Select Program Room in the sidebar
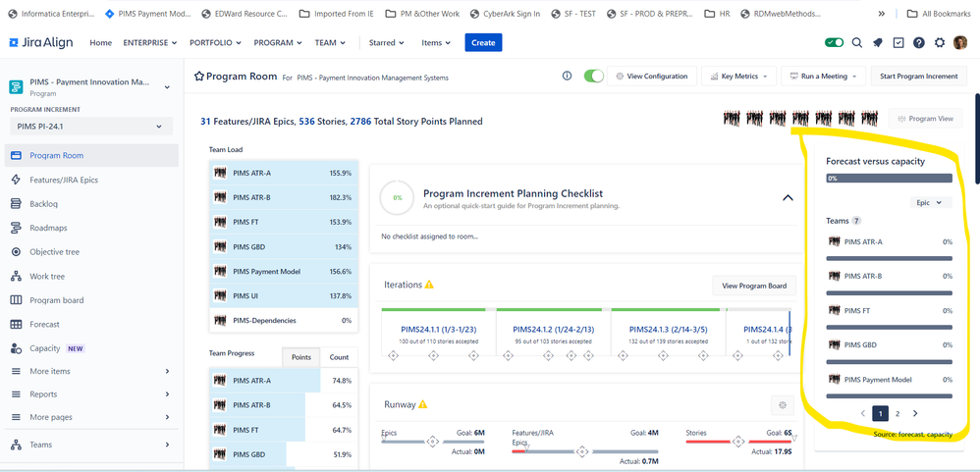Image resolution: width=980 pixels, height=472 pixels. (91, 155)
